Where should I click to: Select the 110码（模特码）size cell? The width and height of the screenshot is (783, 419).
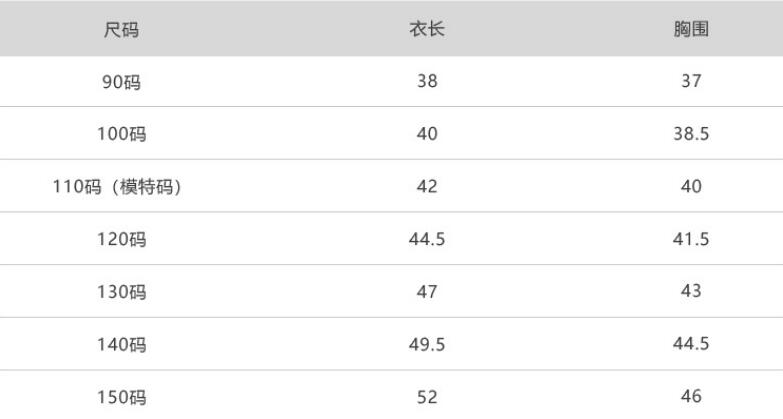click(x=118, y=187)
